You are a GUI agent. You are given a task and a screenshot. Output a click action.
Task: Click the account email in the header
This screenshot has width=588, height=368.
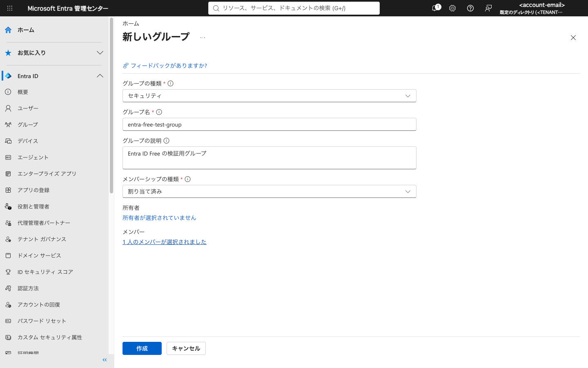click(x=542, y=5)
